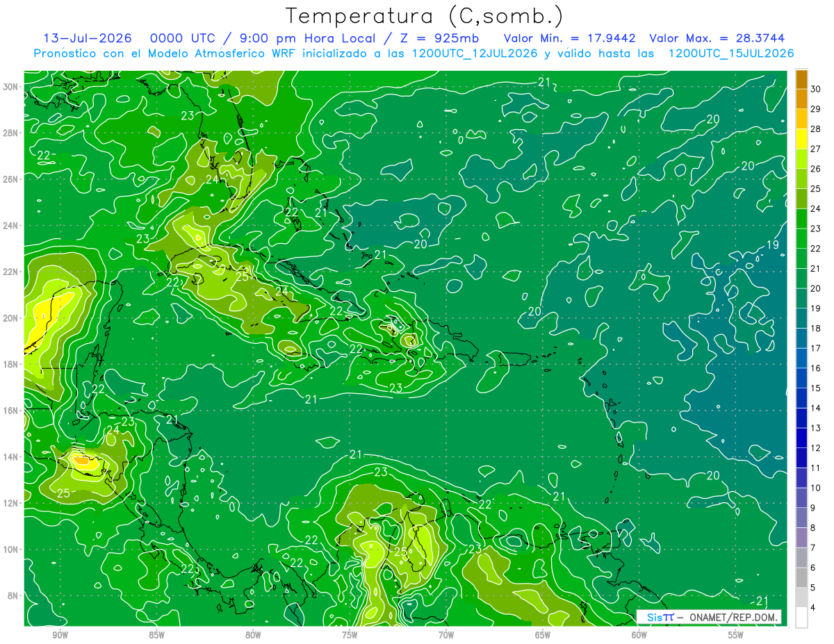Select the "65W" longitude axis label
Screen dimensions: 834x644
543,635
